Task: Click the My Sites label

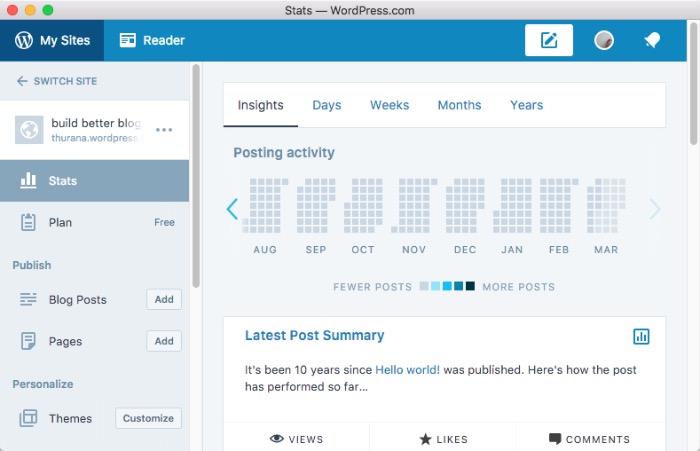Action: 65,40
